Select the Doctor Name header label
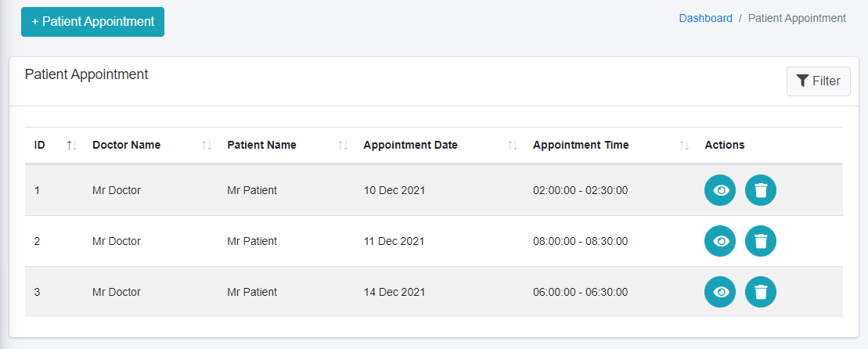Screen dimensions: 868x349 tap(126, 145)
